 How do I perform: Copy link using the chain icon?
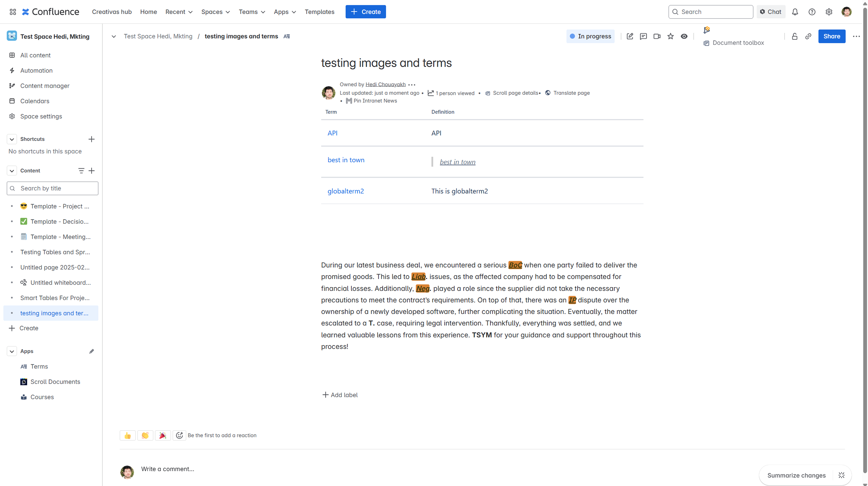tap(808, 36)
